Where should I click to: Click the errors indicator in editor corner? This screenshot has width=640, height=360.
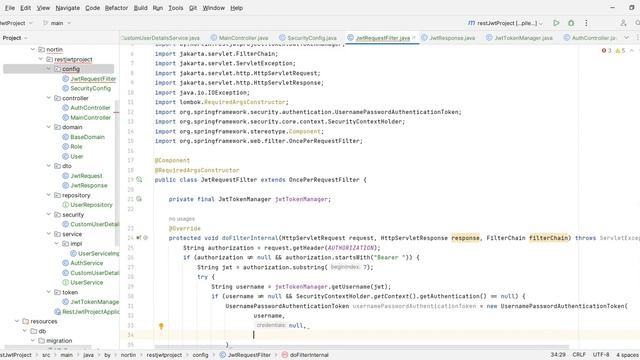pyautogui.click(x=606, y=51)
